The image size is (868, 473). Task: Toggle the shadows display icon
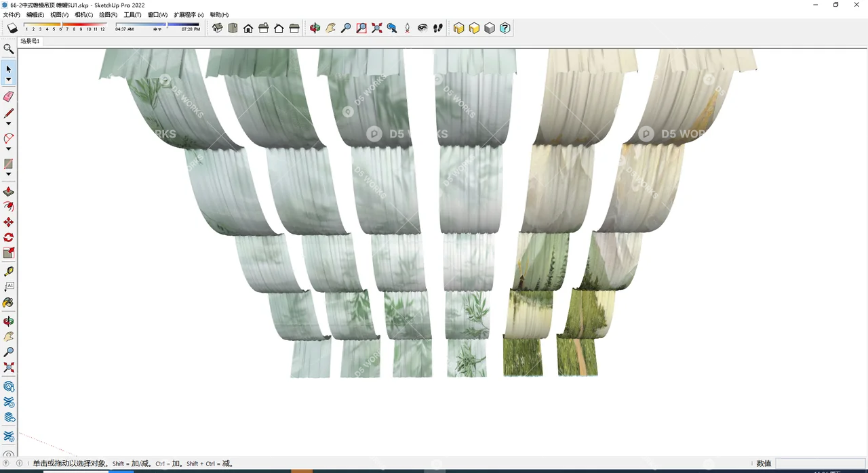click(12, 28)
